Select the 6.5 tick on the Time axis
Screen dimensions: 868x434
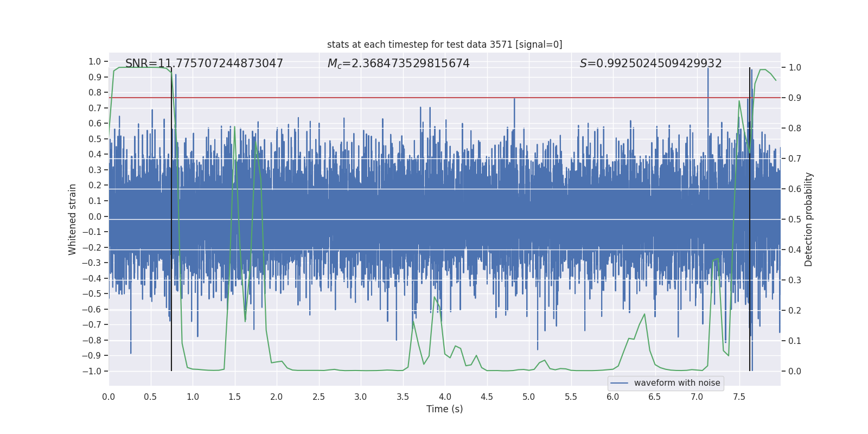point(655,397)
